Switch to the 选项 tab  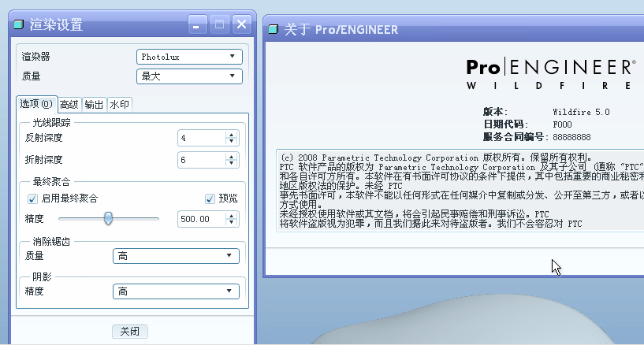coord(36,104)
